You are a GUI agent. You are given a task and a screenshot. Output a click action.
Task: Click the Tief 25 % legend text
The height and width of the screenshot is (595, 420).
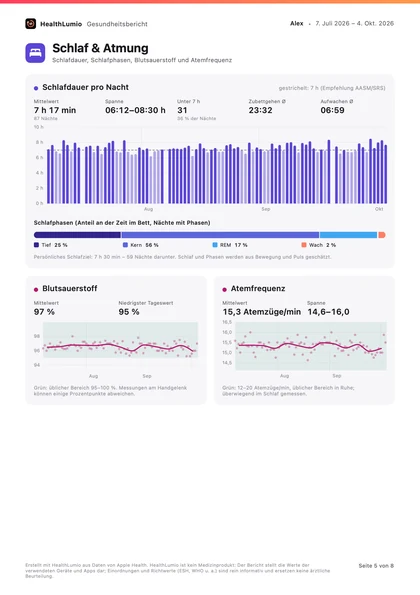[x=54, y=245]
